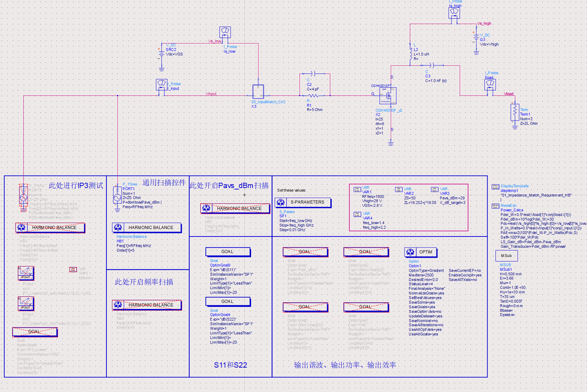Select the ipo1 IP3out measurement icon

point(26,273)
